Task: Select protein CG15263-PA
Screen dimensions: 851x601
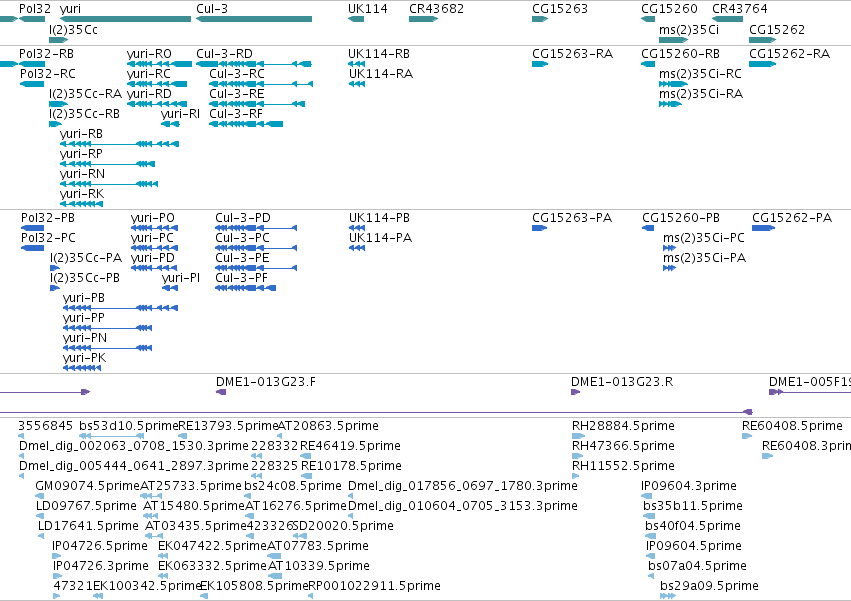Action: [x=539, y=228]
